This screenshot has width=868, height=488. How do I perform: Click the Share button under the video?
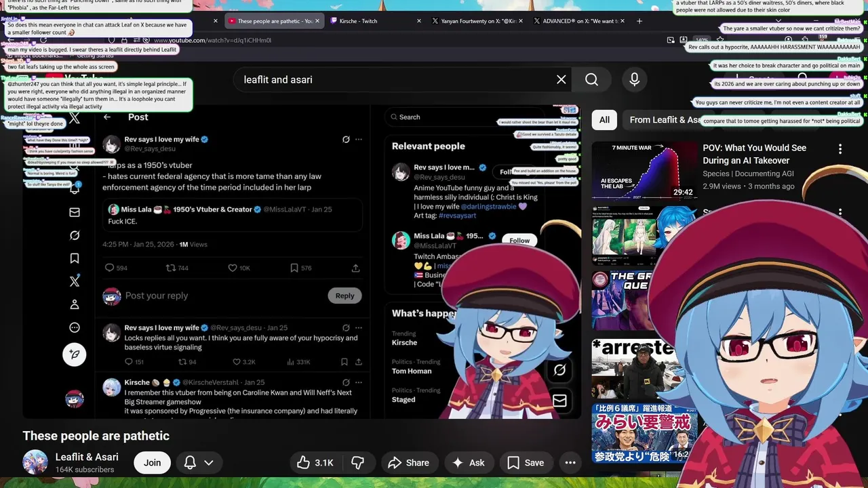409,462
